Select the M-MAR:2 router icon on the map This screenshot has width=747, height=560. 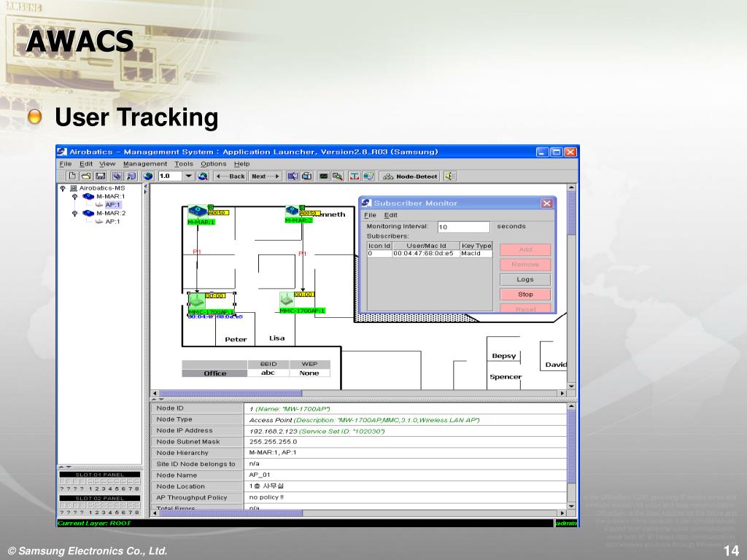[292, 211]
